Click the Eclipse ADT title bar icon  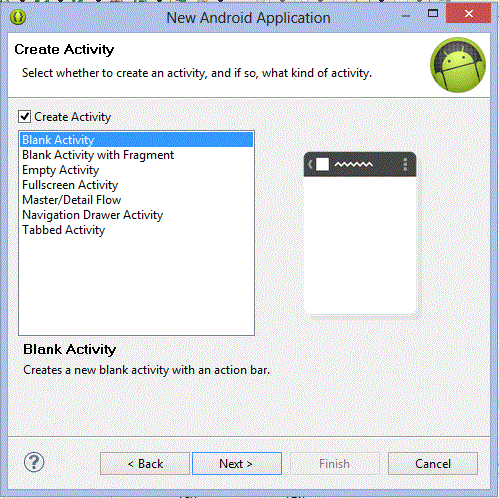tap(18, 17)
